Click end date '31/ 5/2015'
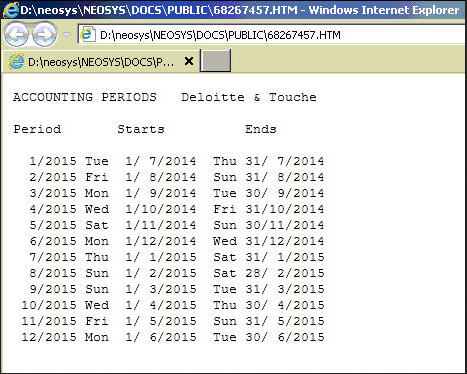The height and width of the screenshot is (374, 467). 285,321
